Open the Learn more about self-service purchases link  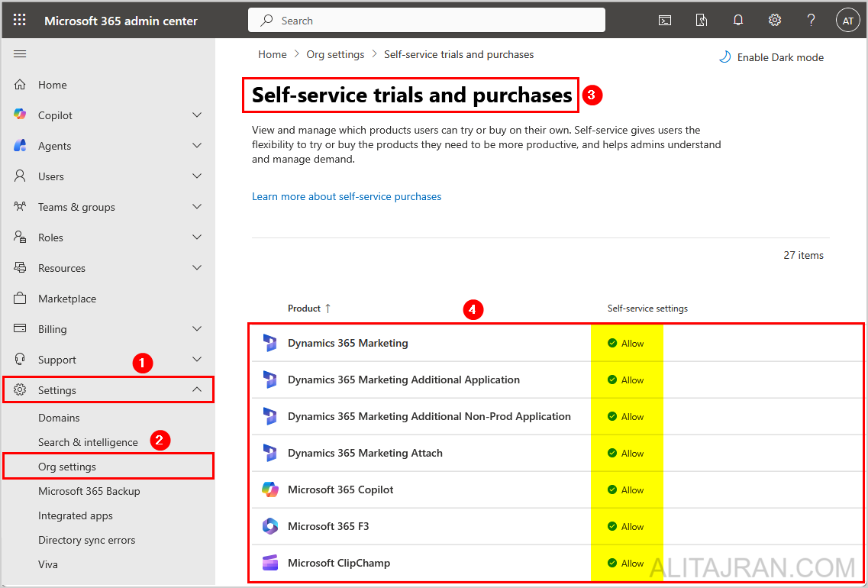(x=347, y=196)
